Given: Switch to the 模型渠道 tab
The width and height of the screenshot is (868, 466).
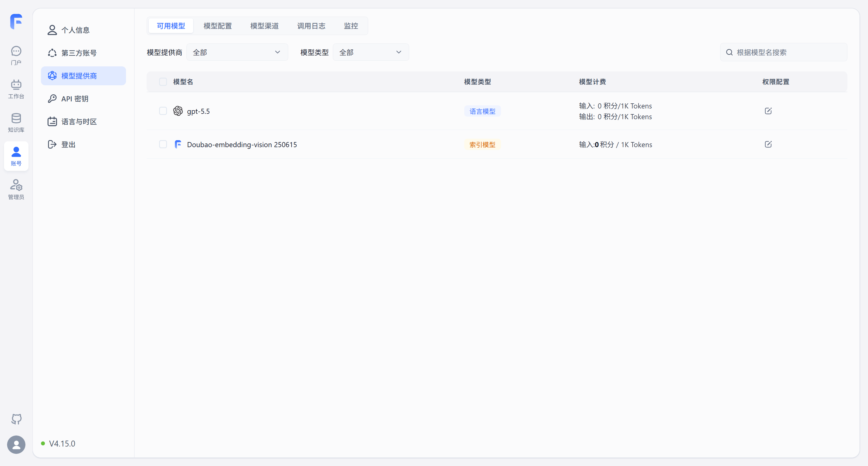Looking at the screenshot, I should click(264, 26).
